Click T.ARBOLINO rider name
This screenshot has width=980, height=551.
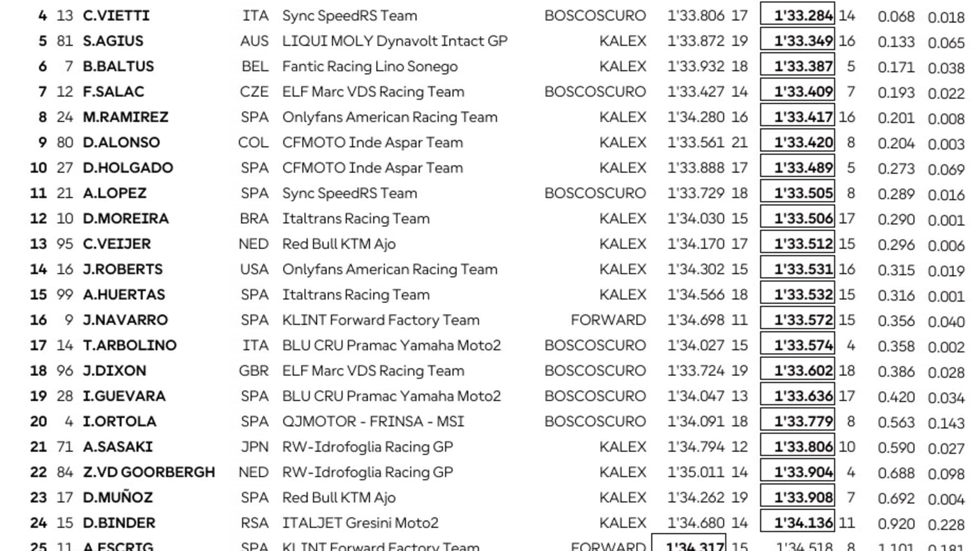[x=130, y=345]
